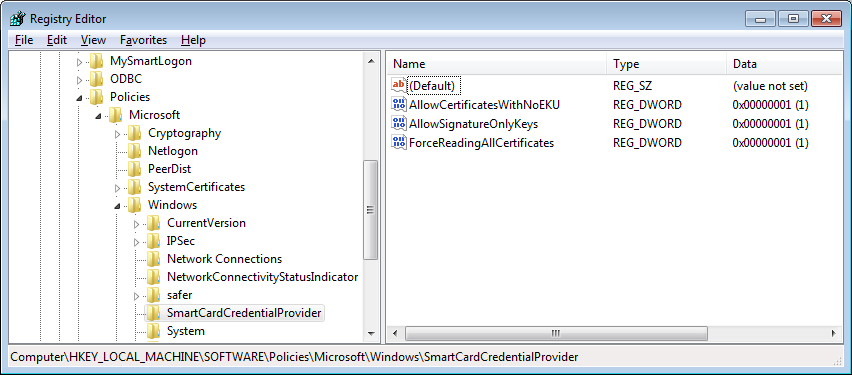Click the SmartCardCredentialProvider folder icon
Image resolution: width=852 pixels, height=375 pixels.
pos(153,312)
